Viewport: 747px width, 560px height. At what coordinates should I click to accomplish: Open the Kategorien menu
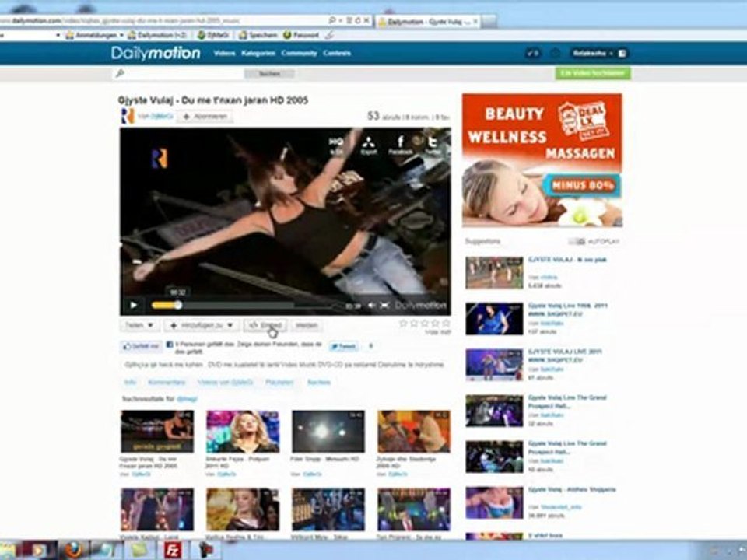pos(258,54)
